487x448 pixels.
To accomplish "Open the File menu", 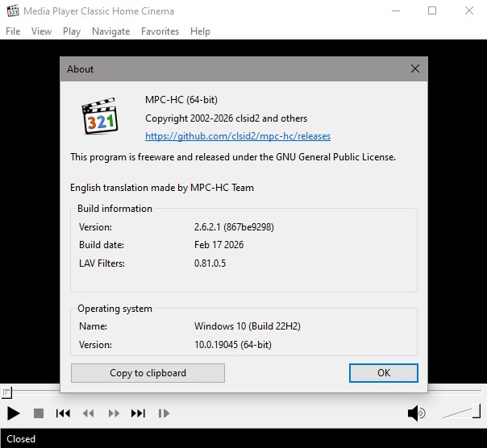I will tap(13, 31).
